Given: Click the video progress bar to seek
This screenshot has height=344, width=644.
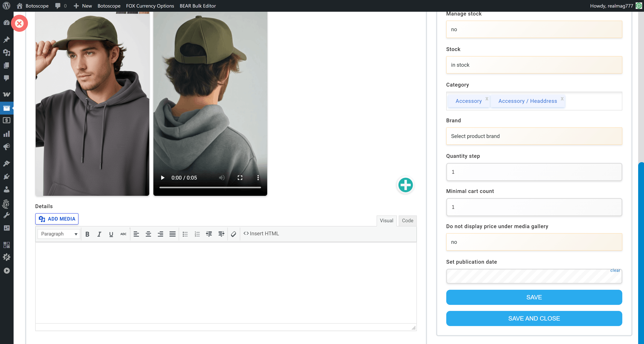Looking at the screenshot, I should coord(210,187).
